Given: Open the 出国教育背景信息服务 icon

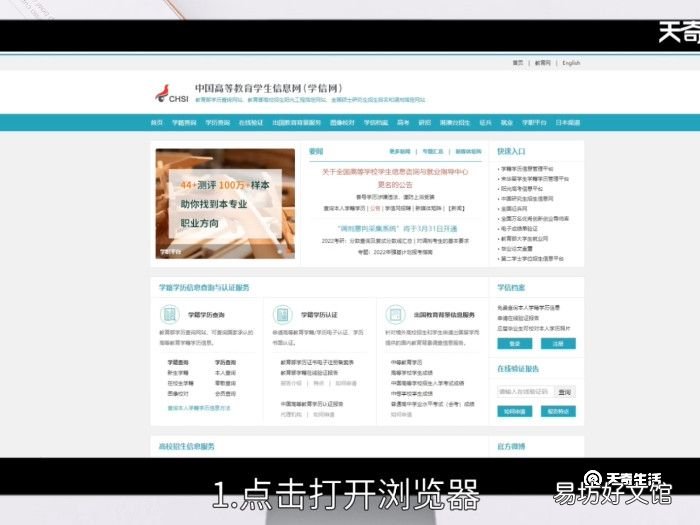Looking at the screenshot, I should click(395, 314).
